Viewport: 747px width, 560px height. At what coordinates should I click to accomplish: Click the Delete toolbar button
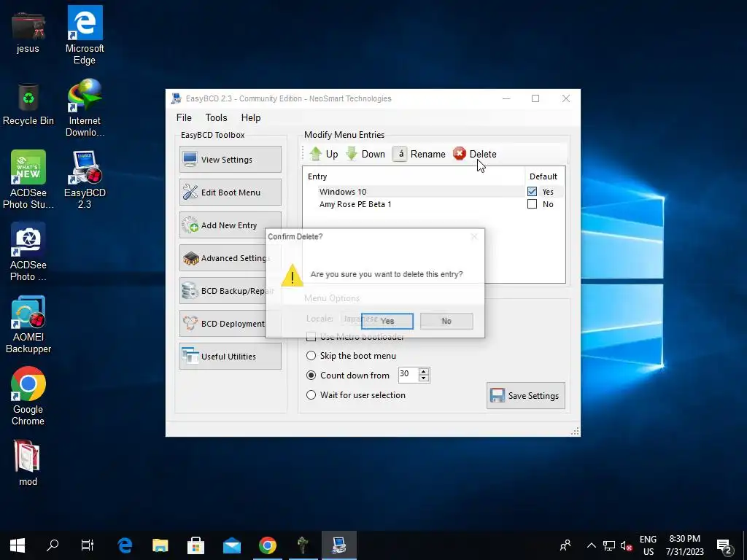(474, 154)
